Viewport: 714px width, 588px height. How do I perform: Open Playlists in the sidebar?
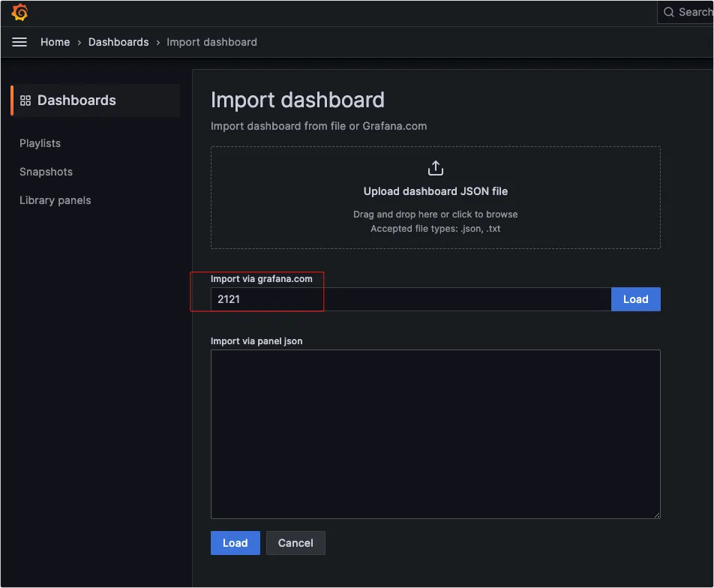point(40,143)
